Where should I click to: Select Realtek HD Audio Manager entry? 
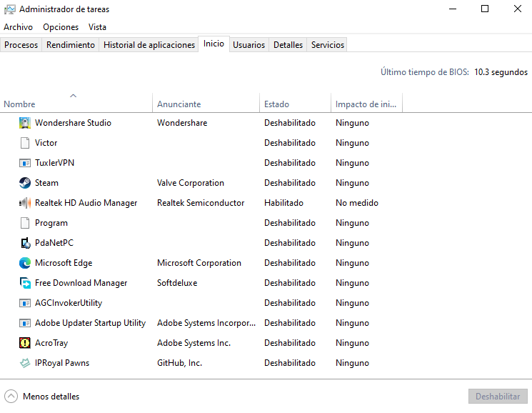(x=86, y=203)
